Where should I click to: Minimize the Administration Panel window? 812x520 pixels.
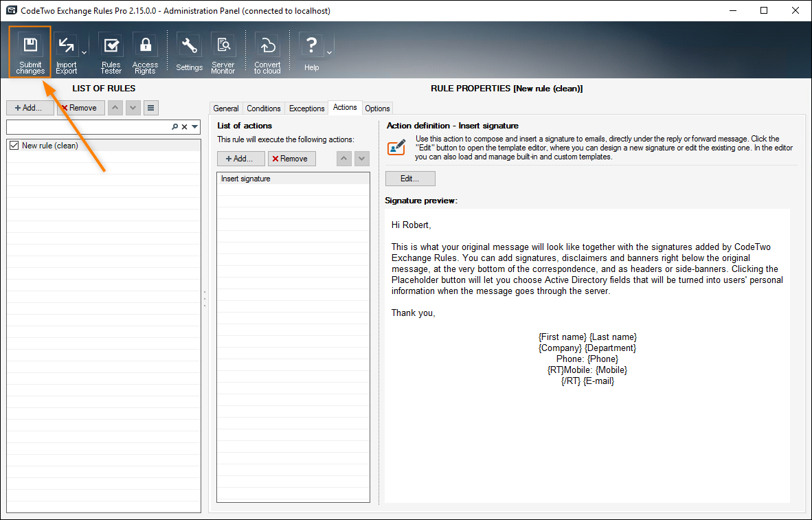[733, 10]
